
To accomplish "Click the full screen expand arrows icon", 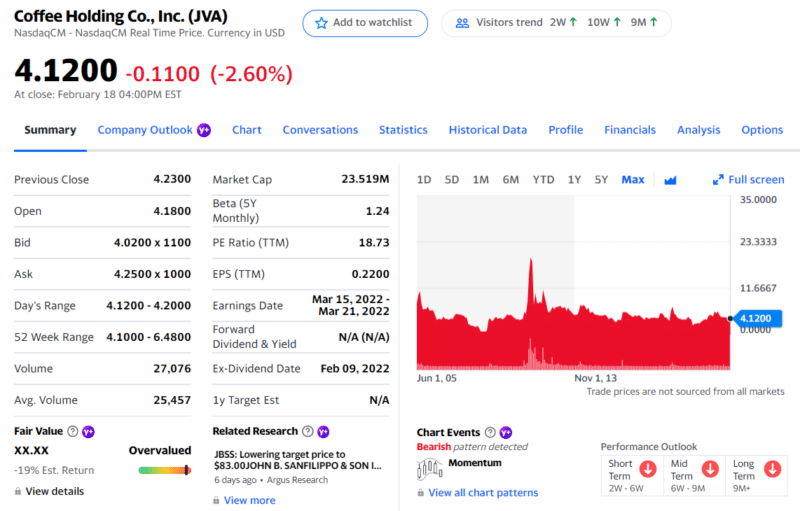I will coord(718,180).
